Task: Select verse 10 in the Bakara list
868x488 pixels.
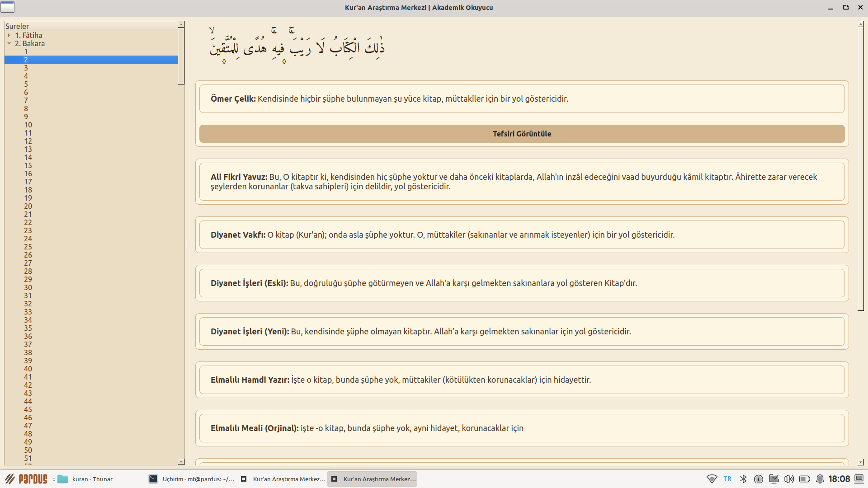Action: coord(28,125)
